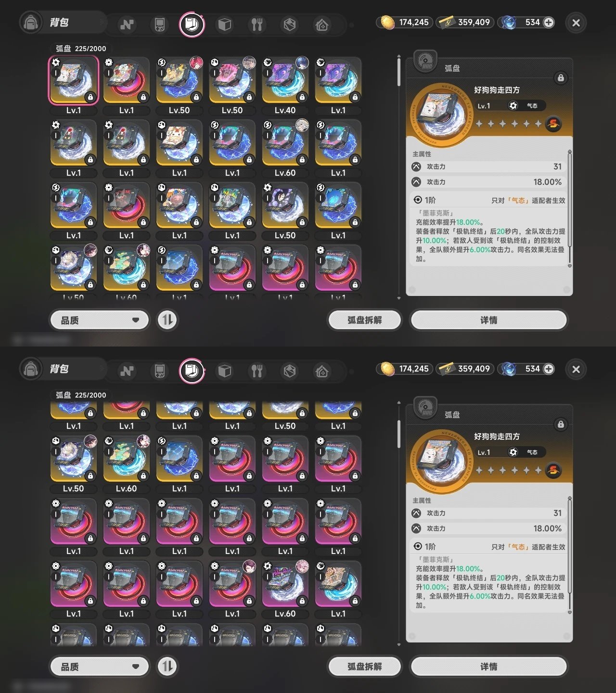Toggle lock on the Lv.40 disc thumbnail

302,97
